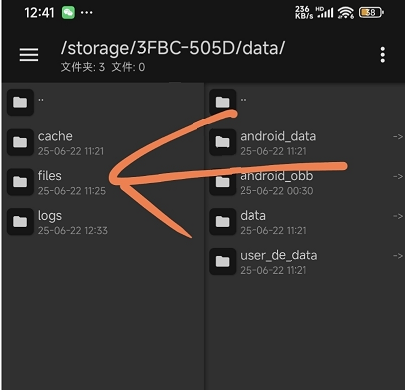The image size is (405, 390).
Task: Open the android_obb folder entry
Action: click(x=305, y=182)
